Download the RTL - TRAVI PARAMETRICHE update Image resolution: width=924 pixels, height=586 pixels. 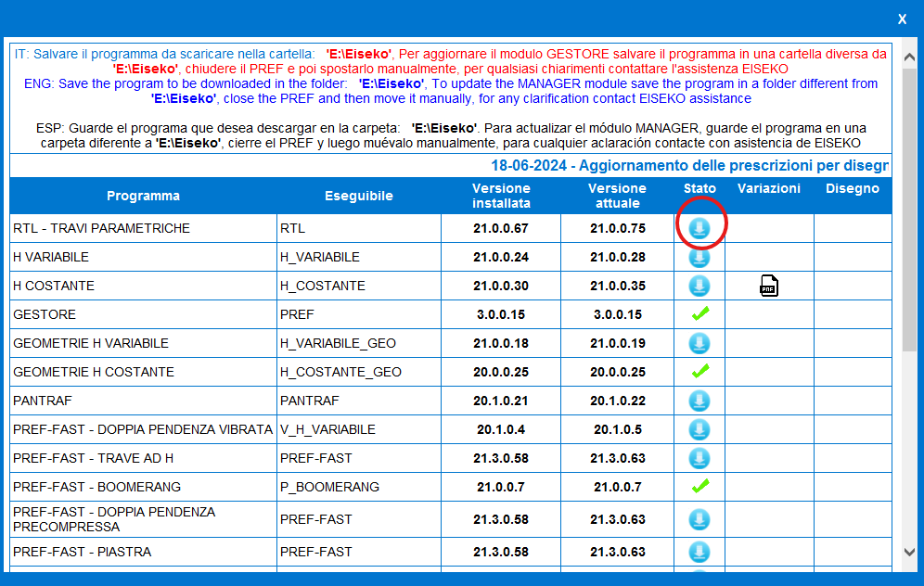[699, 227]
